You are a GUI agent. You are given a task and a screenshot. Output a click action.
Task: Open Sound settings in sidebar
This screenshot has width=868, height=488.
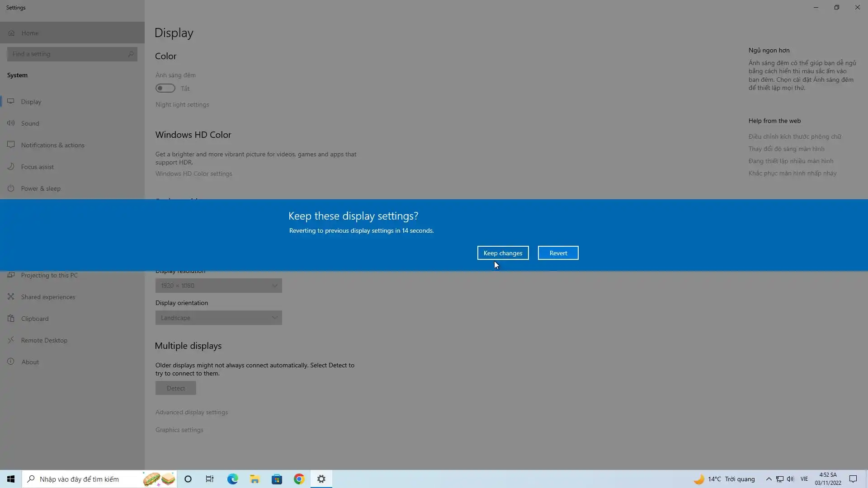(x=30, y=123)
